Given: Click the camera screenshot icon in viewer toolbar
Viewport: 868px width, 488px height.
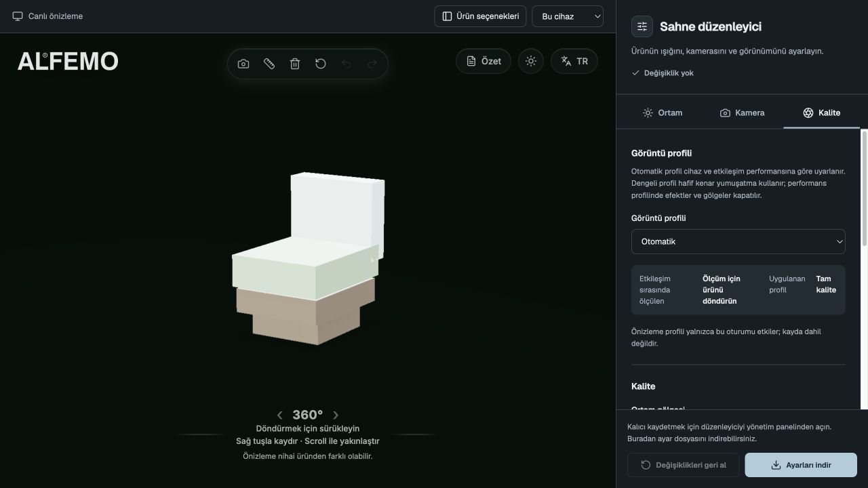Looking at the screenshot, I should click(x=243, y=64).
